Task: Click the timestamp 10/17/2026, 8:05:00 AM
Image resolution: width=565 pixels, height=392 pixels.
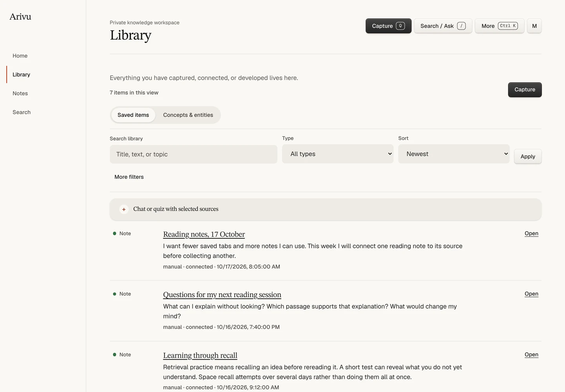Action: click(x=248, y=267)
